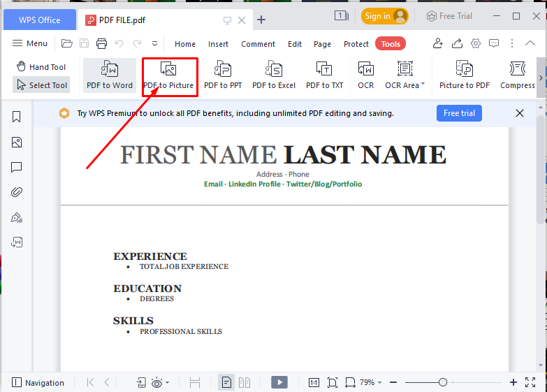Click the add collaborator icon
Screen dimensions: 547x392
(438, 43)
